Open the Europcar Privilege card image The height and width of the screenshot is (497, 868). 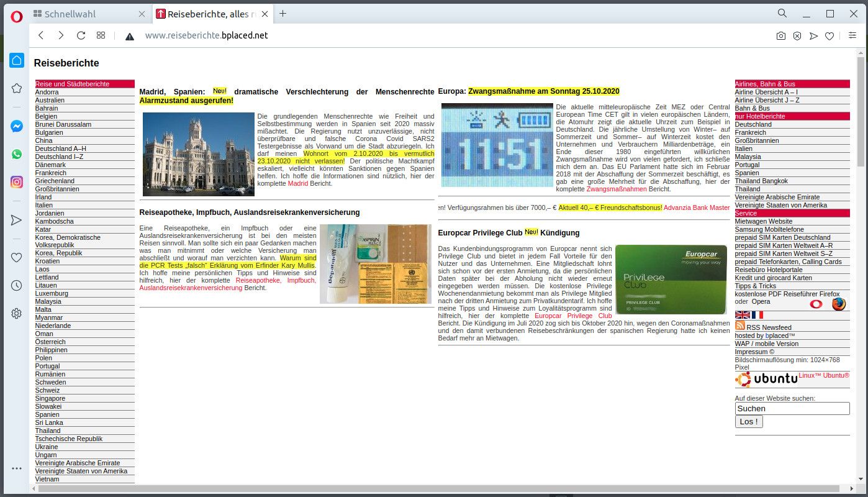(671, 280)
